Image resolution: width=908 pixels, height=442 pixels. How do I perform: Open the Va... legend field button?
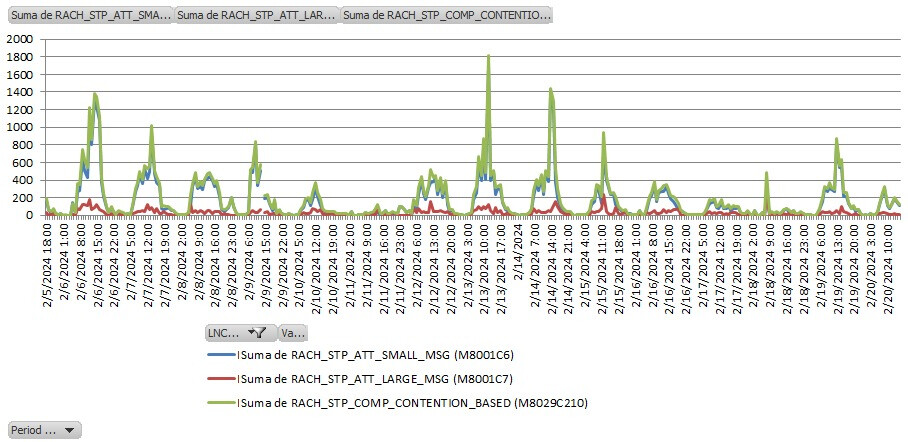292,333
